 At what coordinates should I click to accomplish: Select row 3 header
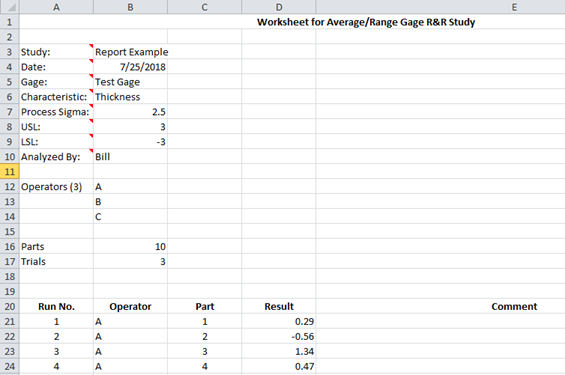(x=9, y=52)
